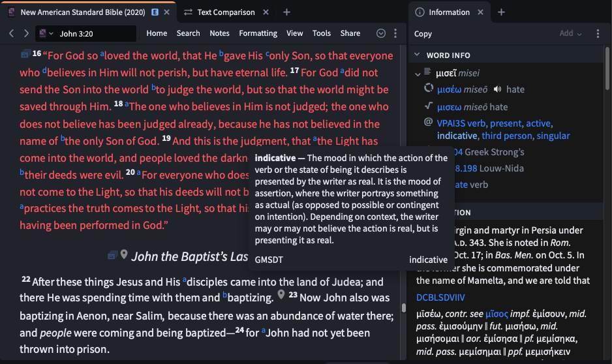Open the Add dropdown
612x364 pixels.
570,33
